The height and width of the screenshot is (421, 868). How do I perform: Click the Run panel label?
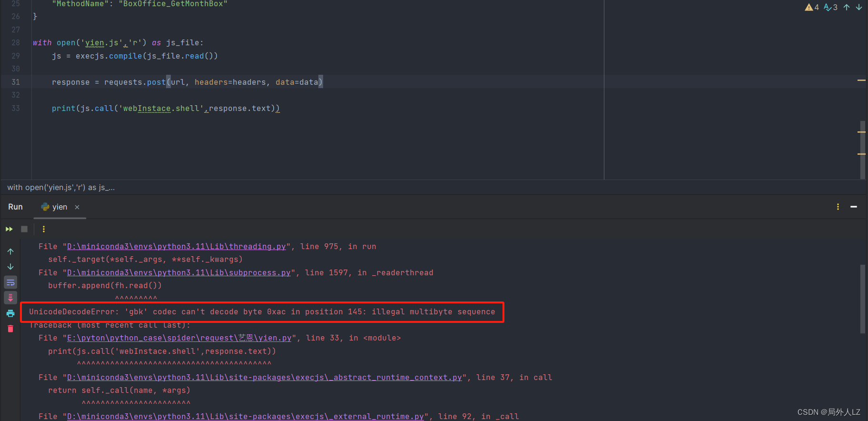point(15,207)
